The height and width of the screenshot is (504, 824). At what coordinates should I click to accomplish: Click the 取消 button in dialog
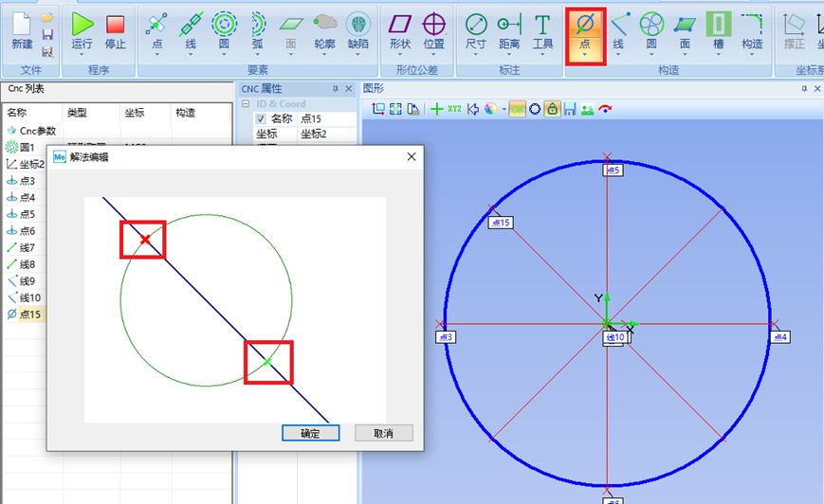(x=383, y=433)
